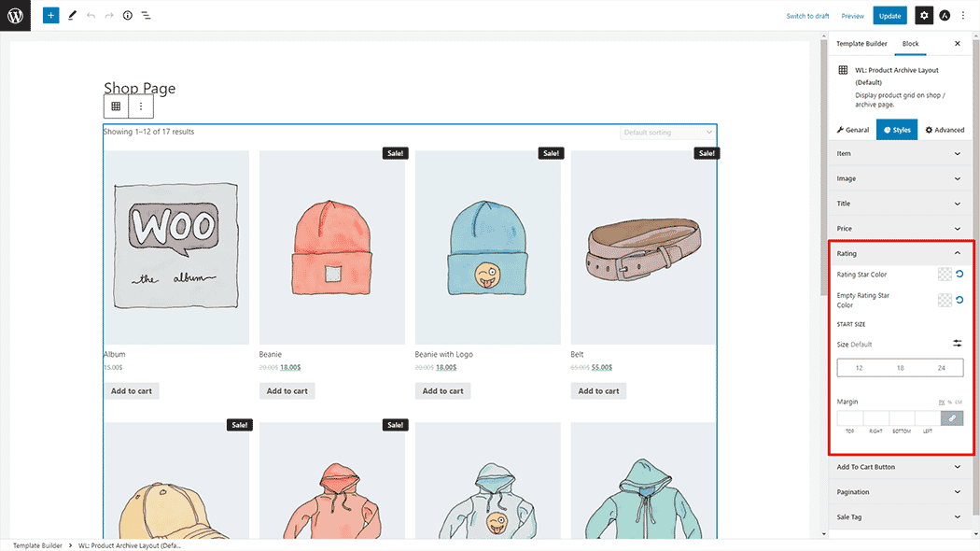Open the Empty Rating Star Color swatch
The height and width of the screenshot is (551, 980).
tap(945, 300)
